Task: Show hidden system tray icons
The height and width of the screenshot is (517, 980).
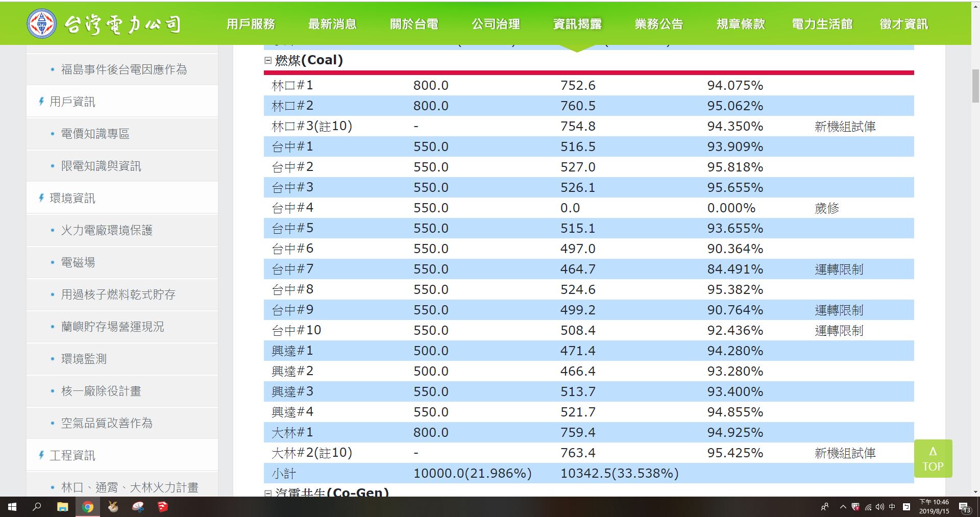Action: click(x=843, y=507)
